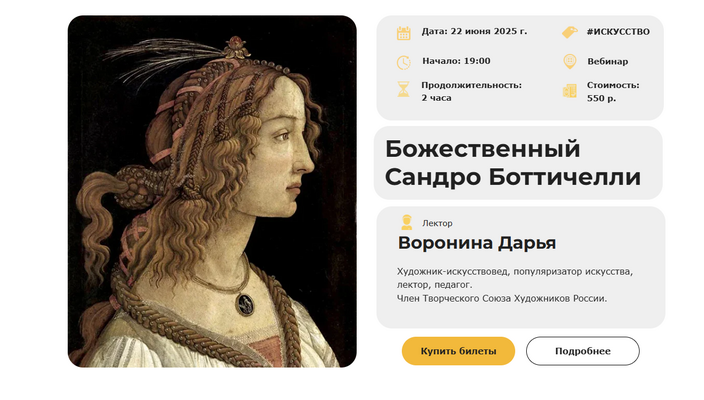
Task: Click the Лектор label
Action: pyautogui.click(x=437, y=223)
